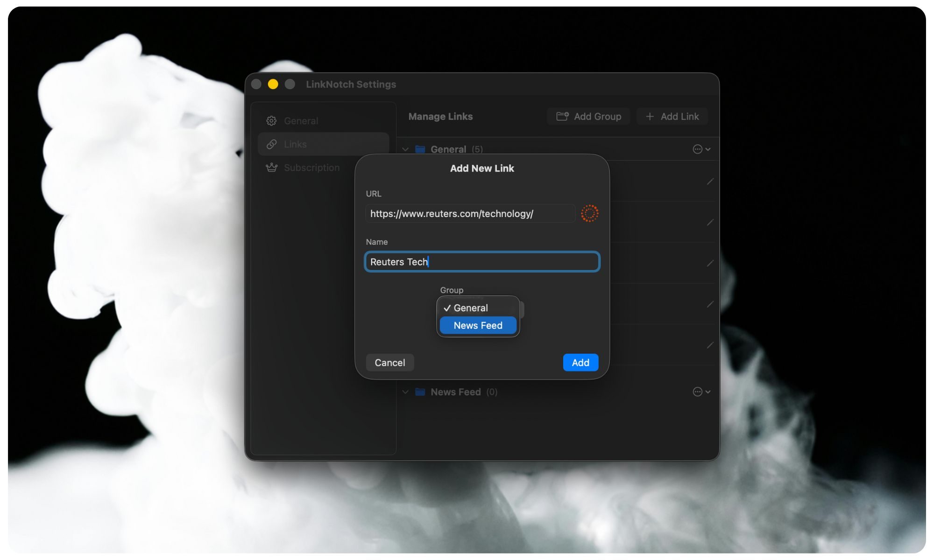
Task: Click inside the Name field showing Reuters Tech
Action: tap(481, 262)
